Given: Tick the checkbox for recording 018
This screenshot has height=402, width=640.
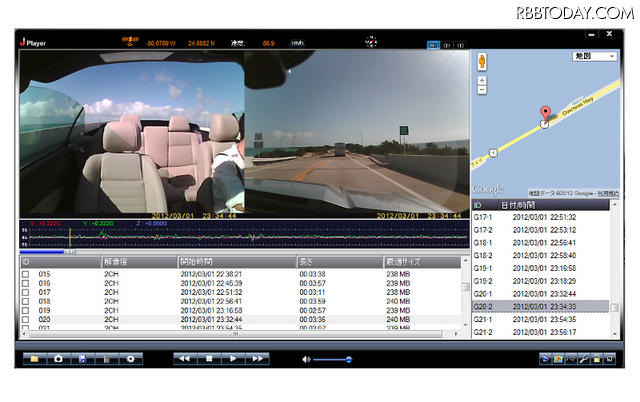Looking at the screenshot, I should point(27,301).
